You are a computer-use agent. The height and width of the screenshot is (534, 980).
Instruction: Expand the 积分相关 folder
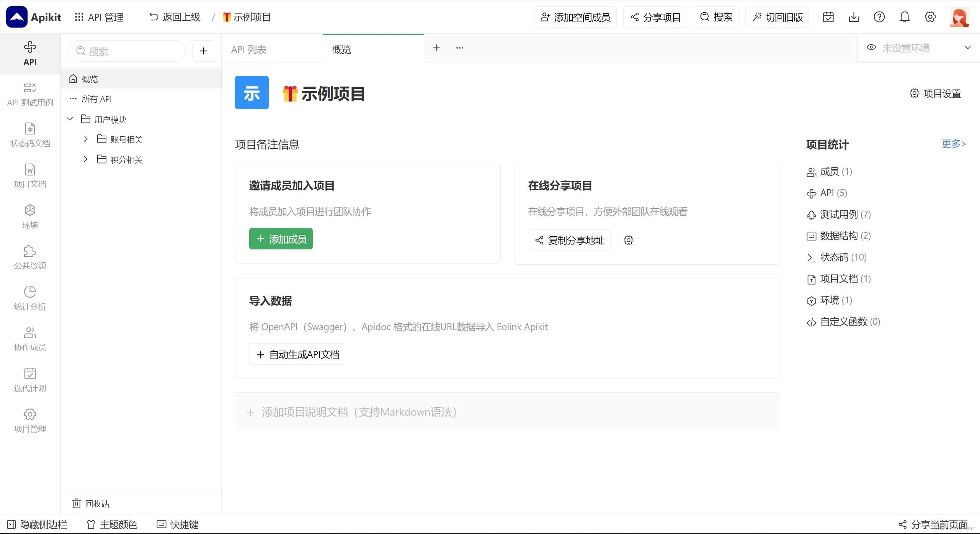86,159
